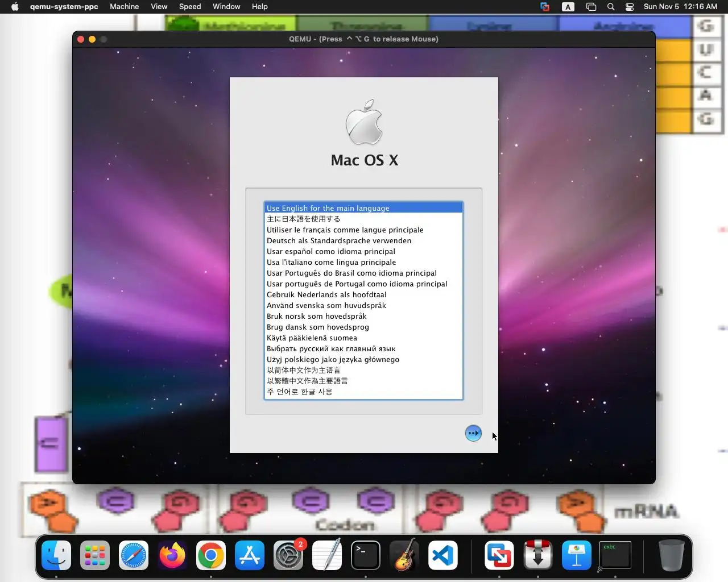
Task: Select 'Bruk norsk som hovedspråk'
Action: pyautogui.click(x=363, y=316)
